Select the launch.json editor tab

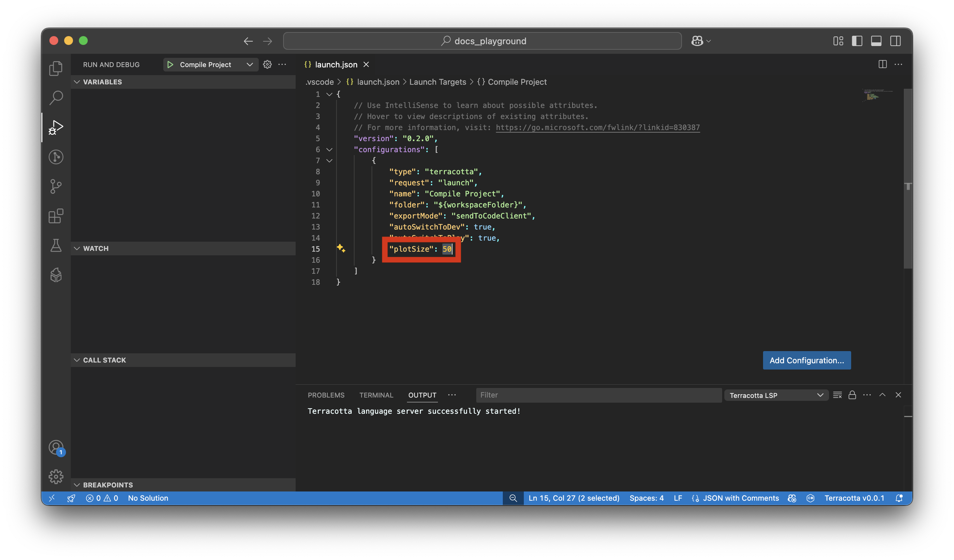336,65
